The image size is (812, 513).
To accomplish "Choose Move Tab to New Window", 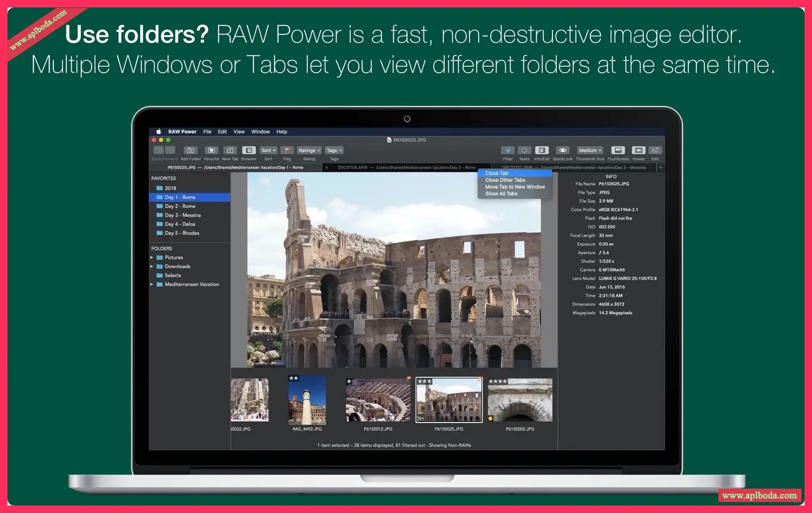I will pyautogui.click(x=515, y=187).
